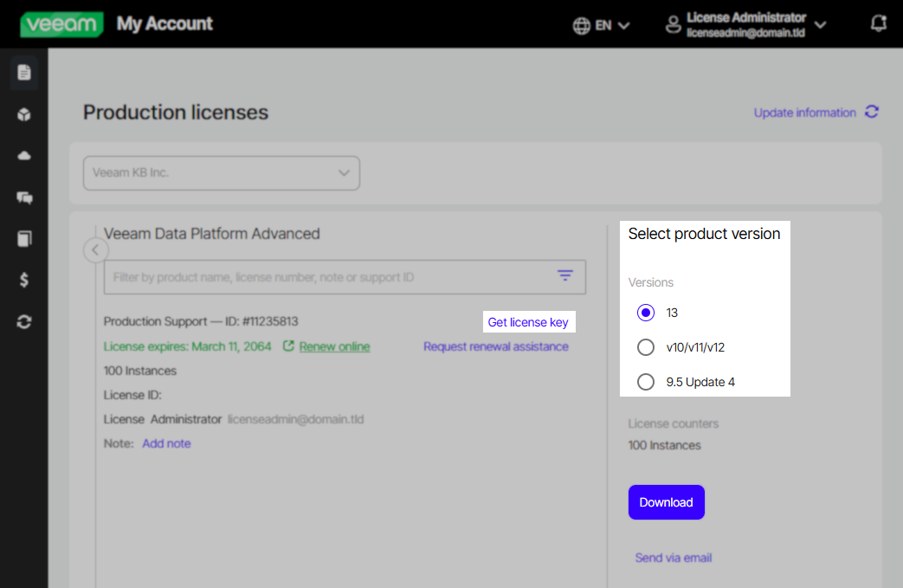Go to My Account in the top bar
903x588 pixels.
click(x=164, y=24)
